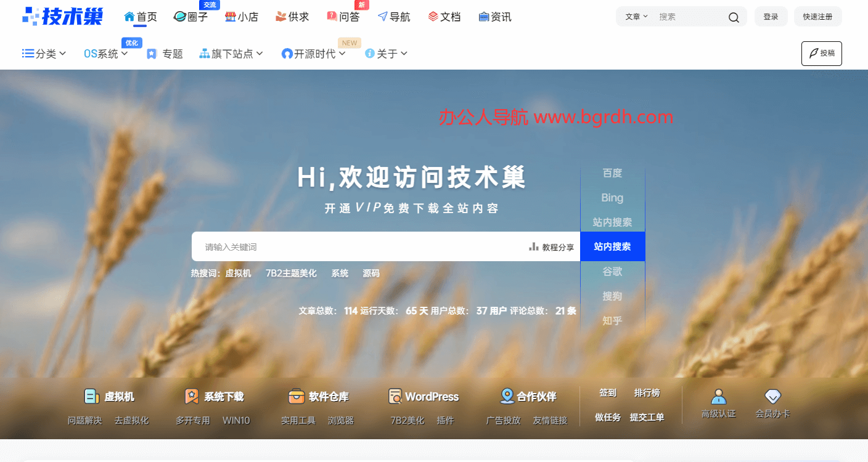This screenshot has width=868, height=462.
Task: Click the 签到 sign-in link
Action: (607, 392)
